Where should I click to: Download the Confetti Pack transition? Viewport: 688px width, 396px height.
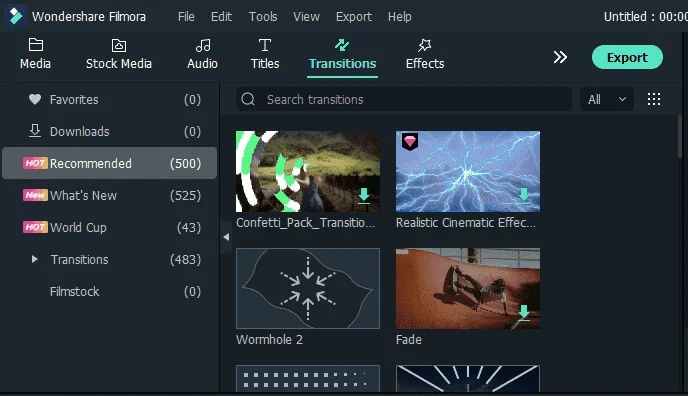(364, 196)
